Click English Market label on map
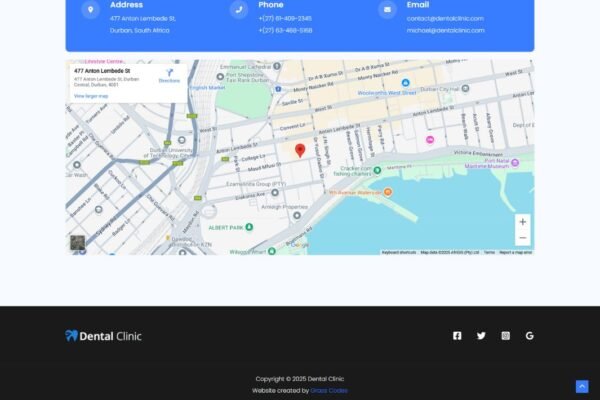This screenshot has height=400, width=600. [208, 88]
